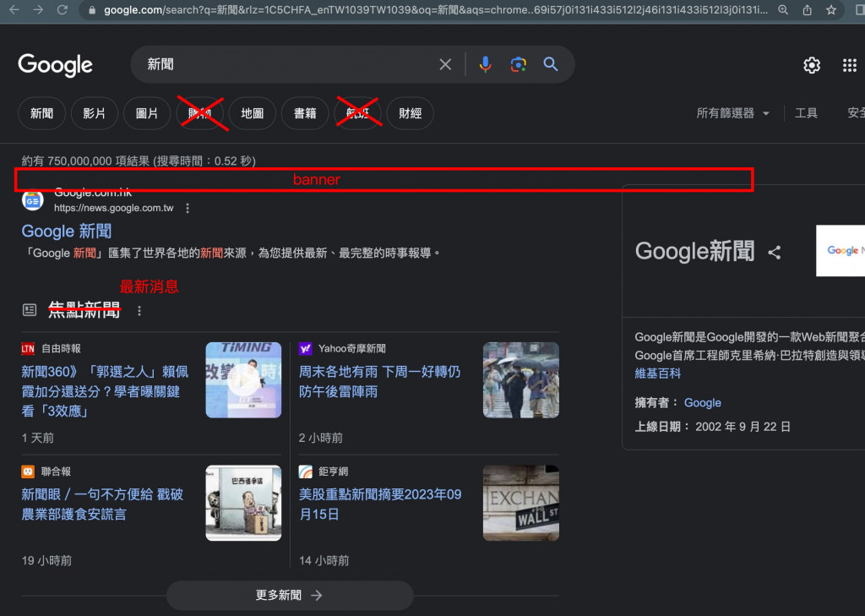The width and height of the screenshot is (865, 616).
Task: Open options menu beside 焦點新聞 heading
Action: pyautogui.click(x=139, y=311)
